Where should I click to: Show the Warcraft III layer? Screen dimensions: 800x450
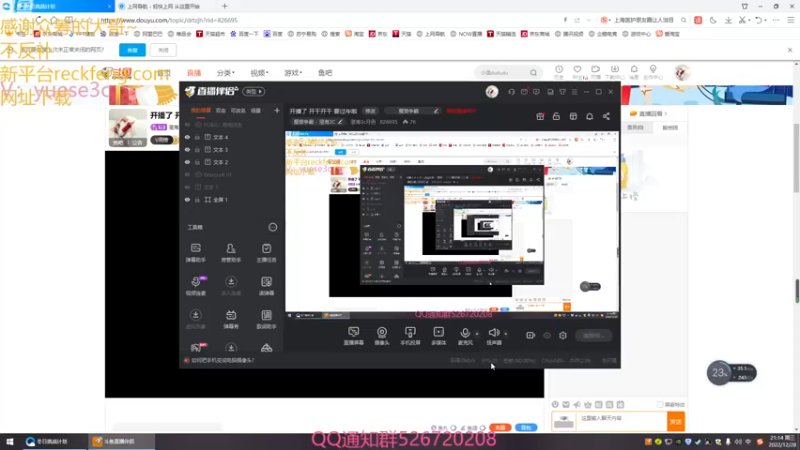(x=187, y=174)
